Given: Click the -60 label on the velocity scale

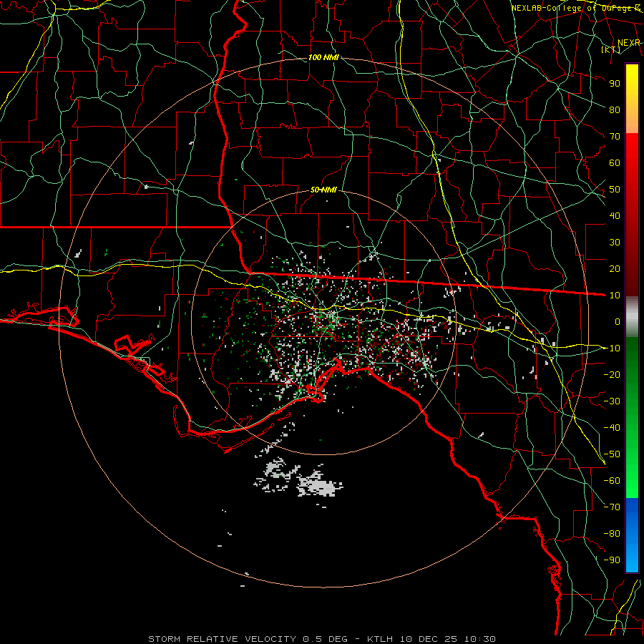Looking at the screenshot, I should click(612, 481).
